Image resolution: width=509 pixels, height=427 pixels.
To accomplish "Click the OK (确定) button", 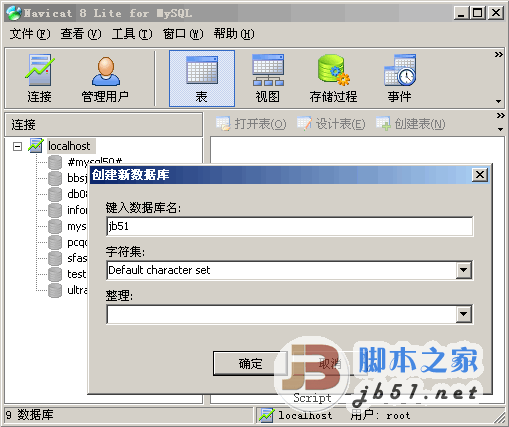I will [251, 363].
